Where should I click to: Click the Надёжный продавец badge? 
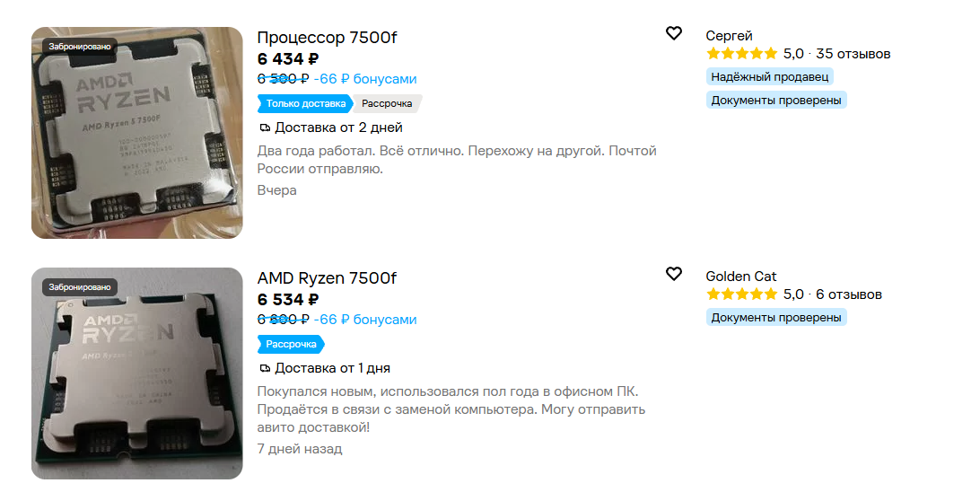click(770, 77)
